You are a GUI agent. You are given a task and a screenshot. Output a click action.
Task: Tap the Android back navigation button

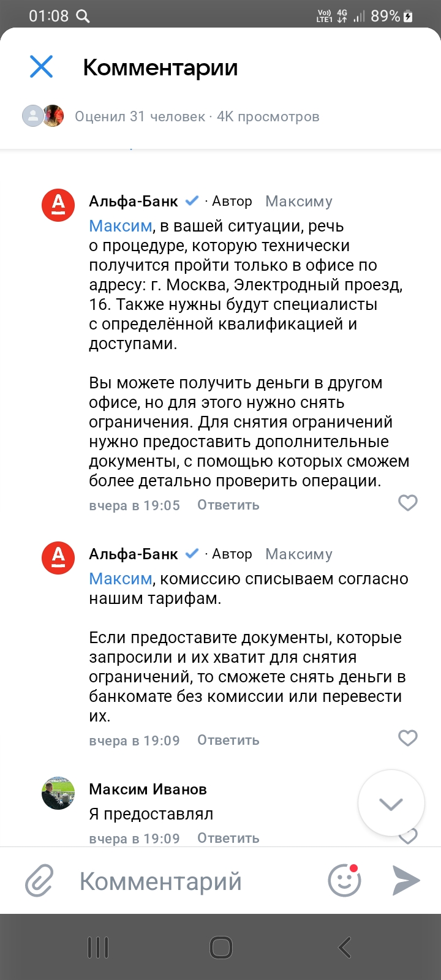[x=345, y=948]
